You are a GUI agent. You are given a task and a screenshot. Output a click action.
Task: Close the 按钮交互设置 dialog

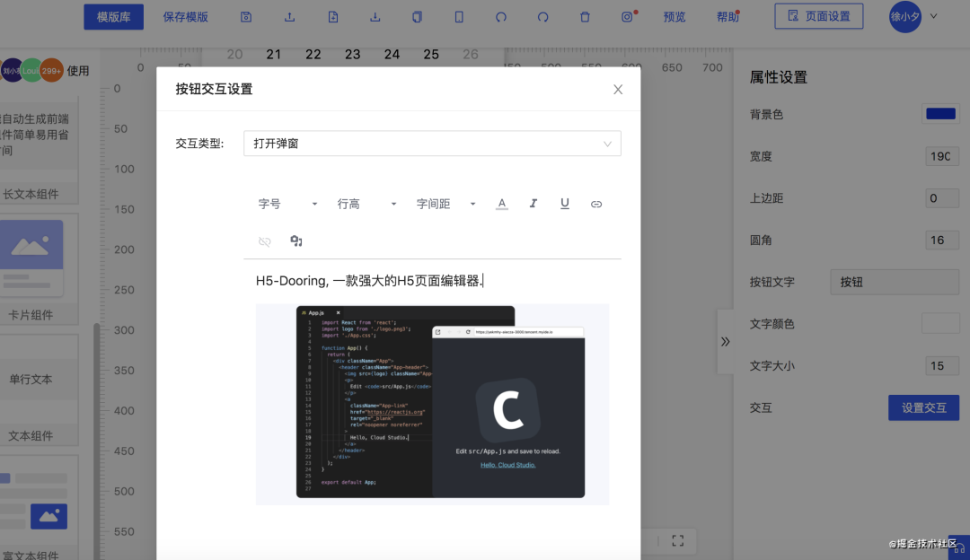pos(618,89)
